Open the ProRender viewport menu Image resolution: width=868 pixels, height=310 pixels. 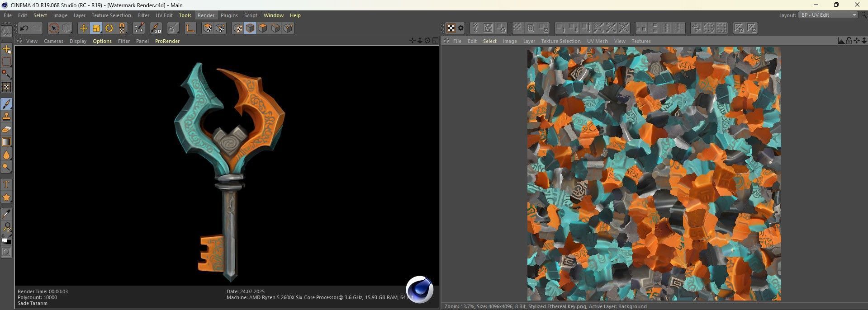click(x=167, y=41)
